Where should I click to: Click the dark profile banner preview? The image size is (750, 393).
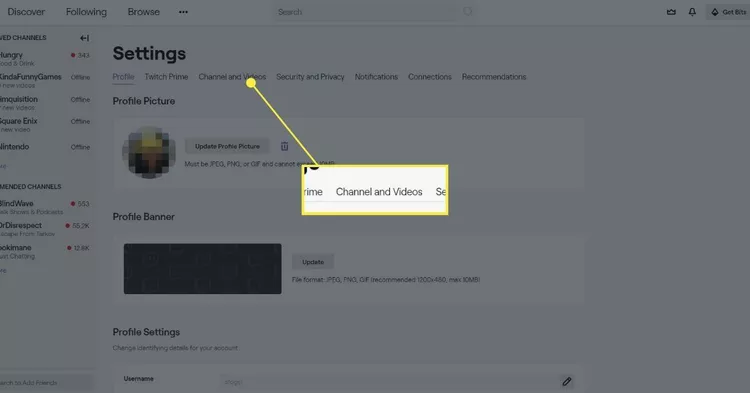[x=202, y=269]
